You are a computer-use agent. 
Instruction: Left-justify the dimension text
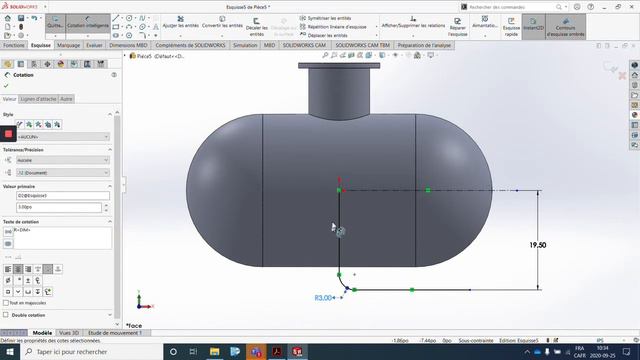(x=8, y=269)
